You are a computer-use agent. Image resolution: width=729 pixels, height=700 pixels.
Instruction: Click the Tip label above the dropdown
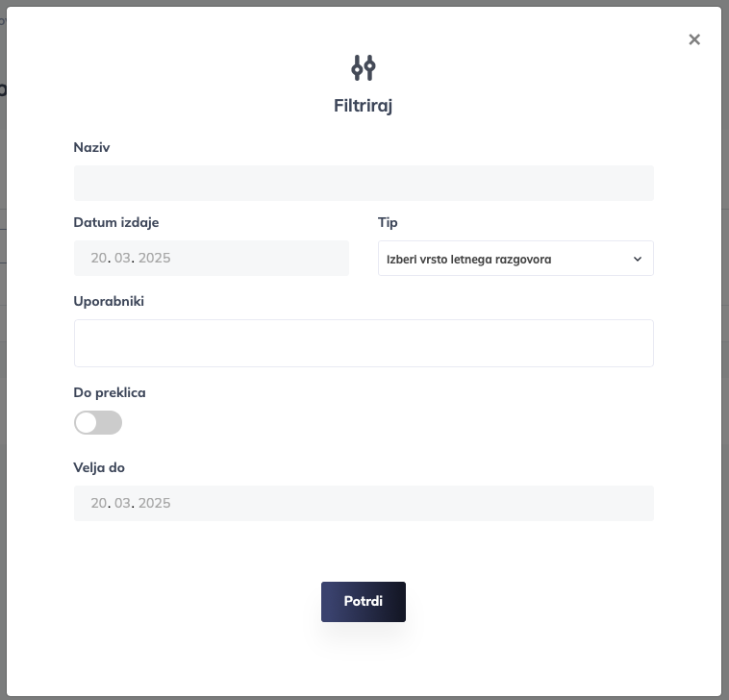[388, 222]
